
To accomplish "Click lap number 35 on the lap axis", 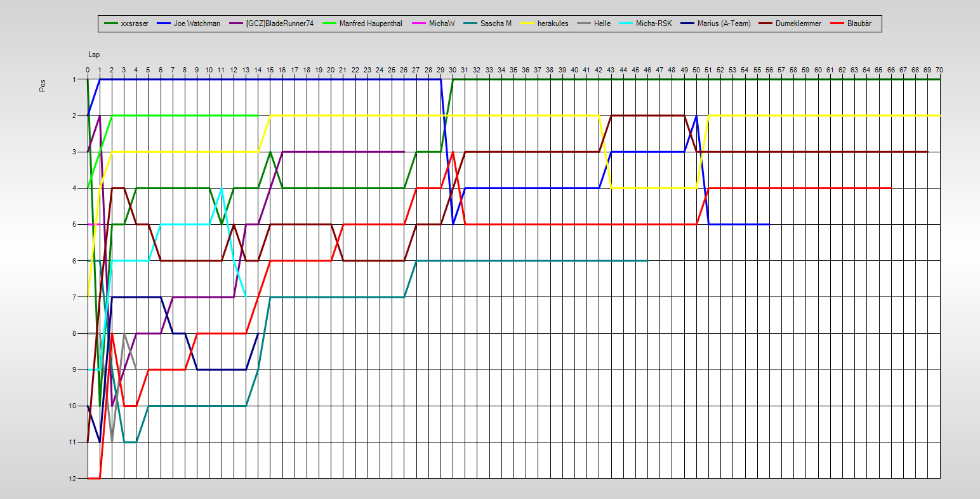I will [513, 70].
